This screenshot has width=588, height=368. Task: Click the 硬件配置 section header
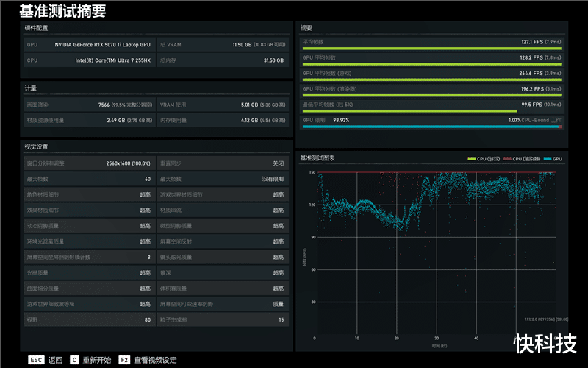(36, 28)
